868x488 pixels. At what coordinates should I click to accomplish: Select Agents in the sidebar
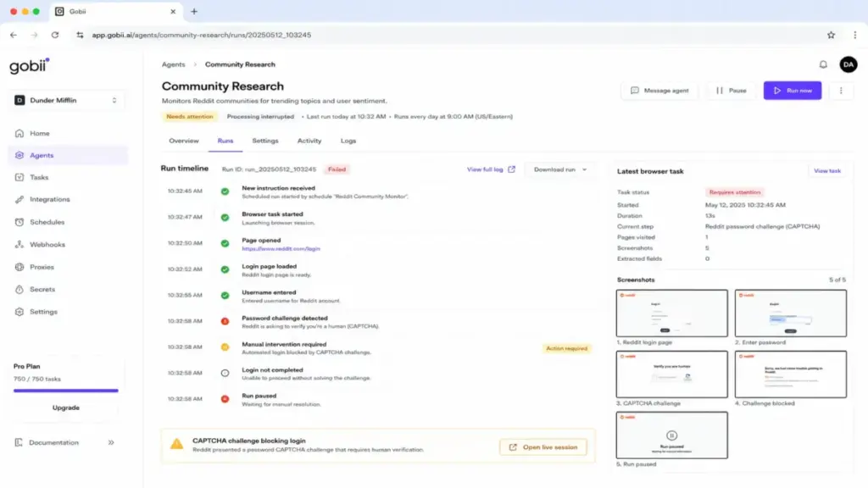[x=68, y=156]
